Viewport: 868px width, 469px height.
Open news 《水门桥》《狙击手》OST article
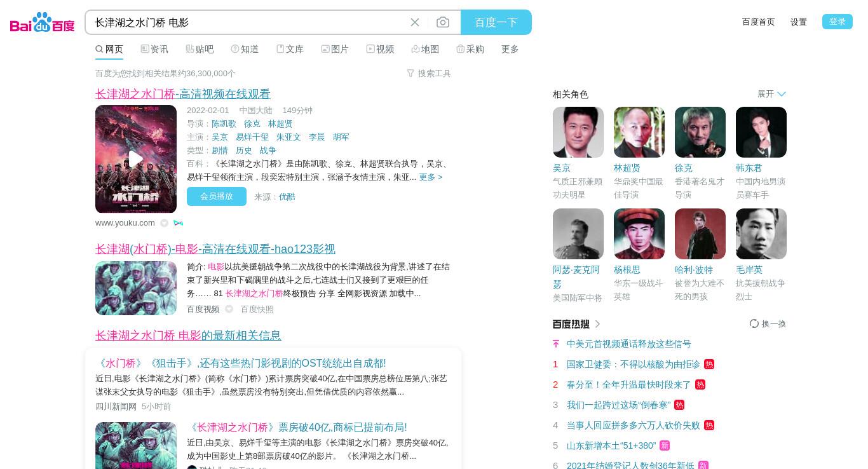(x=241, y=363)
